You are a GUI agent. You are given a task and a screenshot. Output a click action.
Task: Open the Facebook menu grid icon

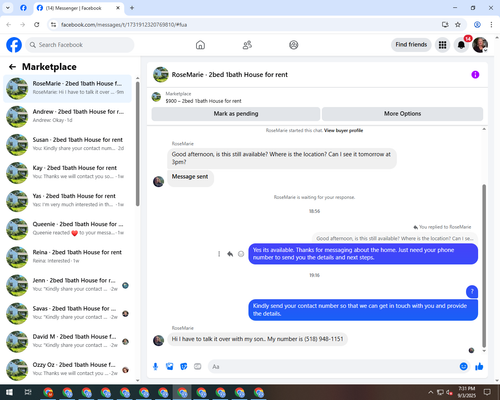(x=442, y=45)
